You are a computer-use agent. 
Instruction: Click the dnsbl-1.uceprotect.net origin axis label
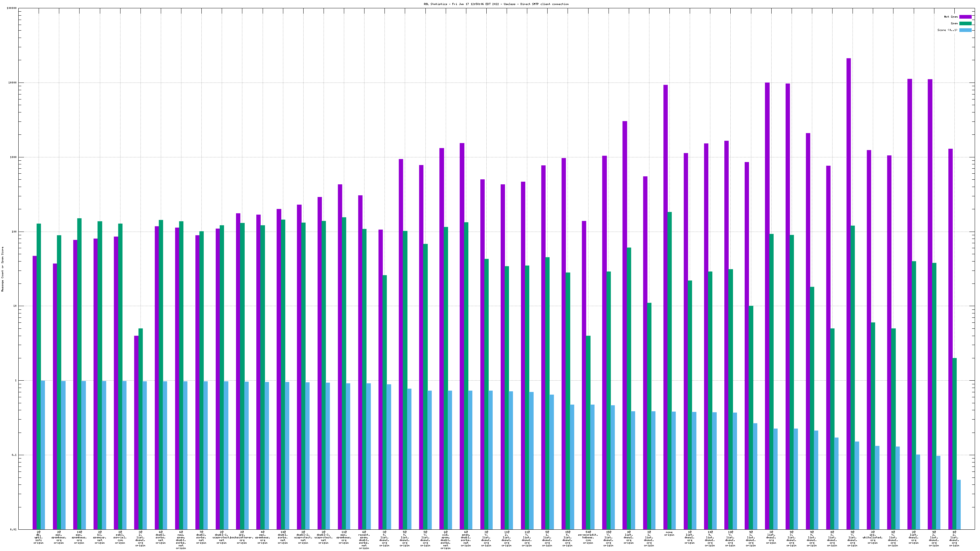coord(221,537)
